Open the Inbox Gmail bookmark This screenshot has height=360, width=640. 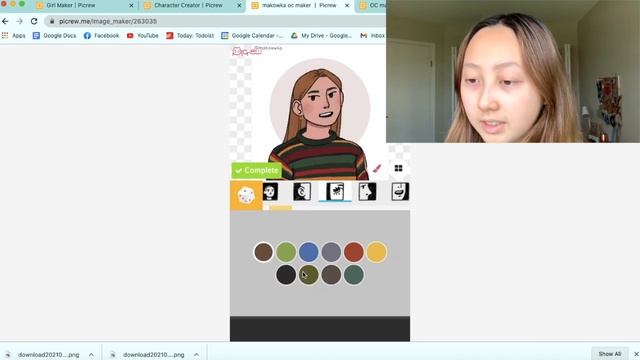point(372,36)
